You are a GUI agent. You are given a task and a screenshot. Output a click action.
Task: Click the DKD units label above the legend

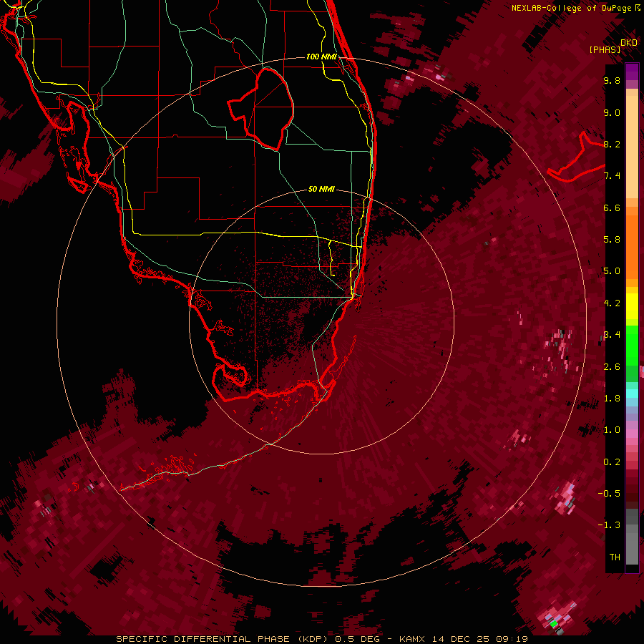click(629, 43)
